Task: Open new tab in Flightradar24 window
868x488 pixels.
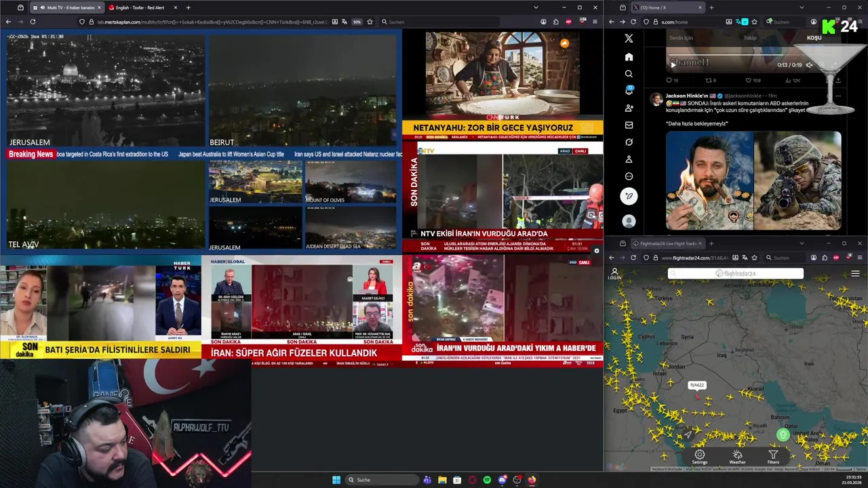Action: (x=711, y=243)
